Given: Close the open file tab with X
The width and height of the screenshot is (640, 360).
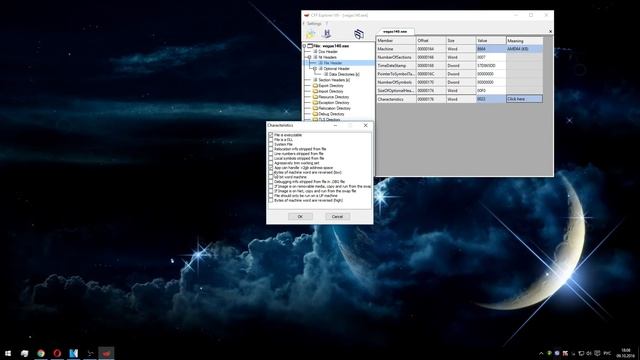Looking at the screenshot, I should click(550, 31).
